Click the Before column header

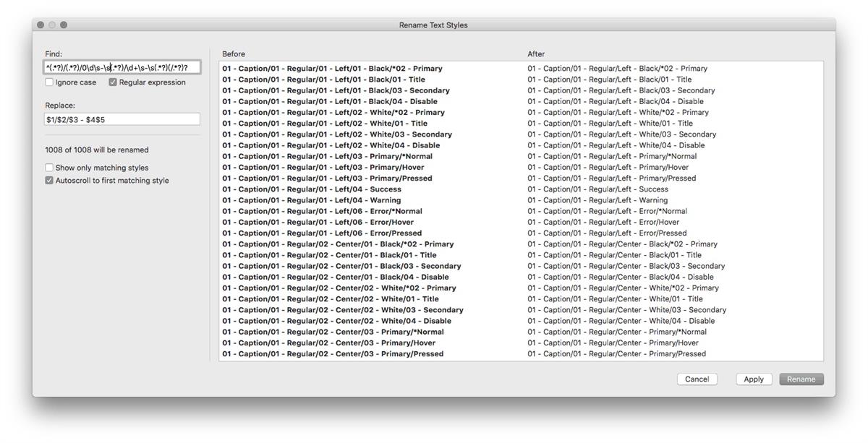pos(234,54)
